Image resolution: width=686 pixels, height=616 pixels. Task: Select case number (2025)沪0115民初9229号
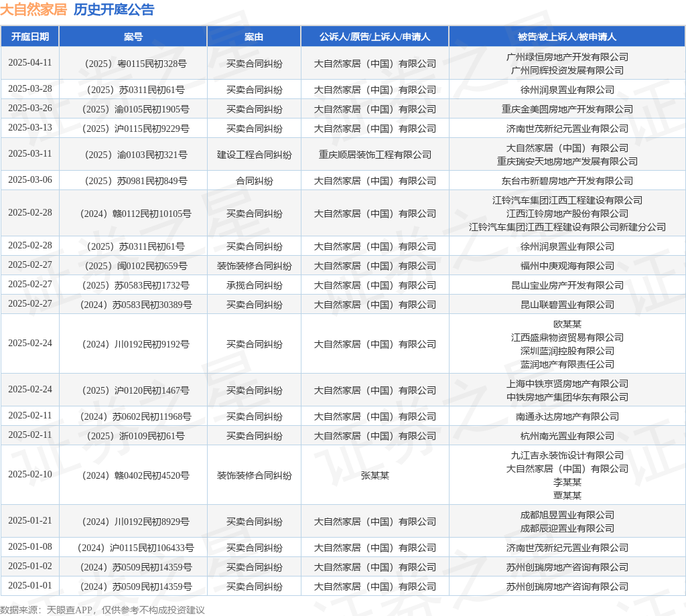(135, 129)
